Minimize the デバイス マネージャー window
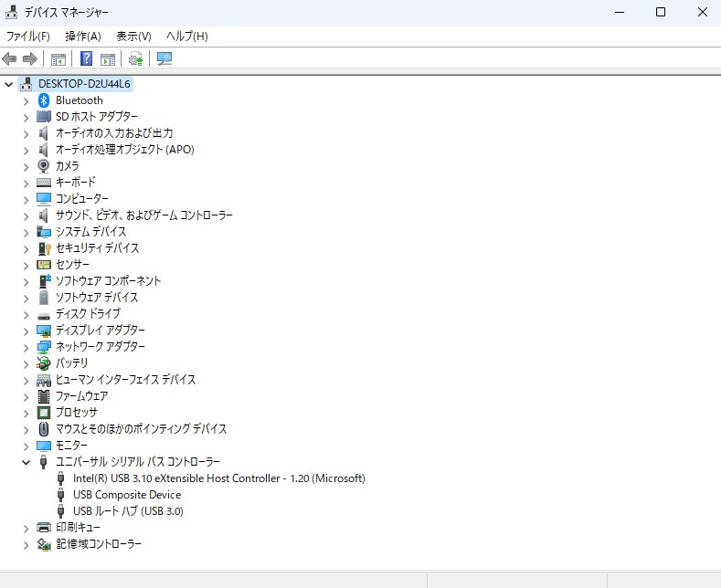 pyautogui.click(x=620, y=12)
